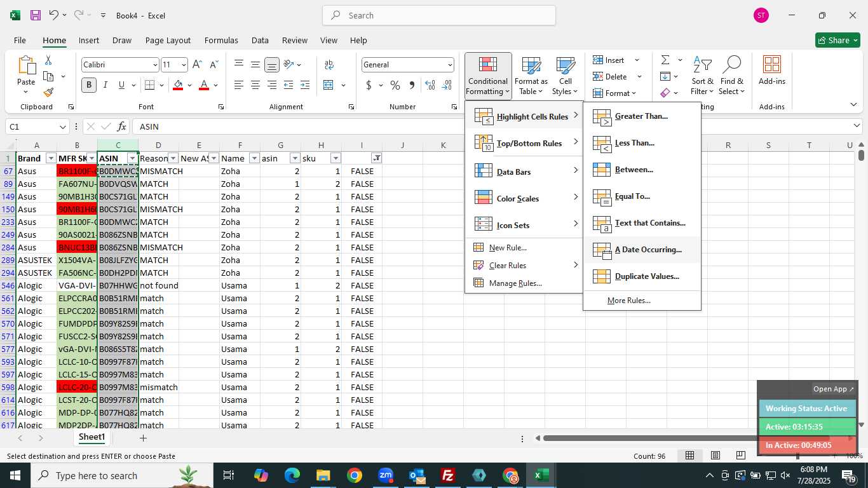Click Windows Start button
Screen dimensions: 868x488
[15, 475]
